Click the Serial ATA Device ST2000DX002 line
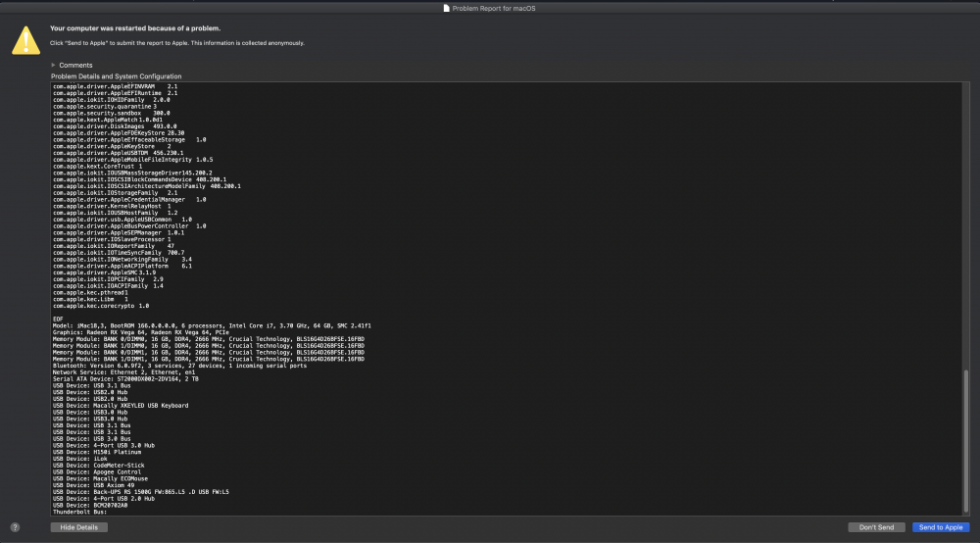Screen dimensions: 980x543 click(125, 379)
